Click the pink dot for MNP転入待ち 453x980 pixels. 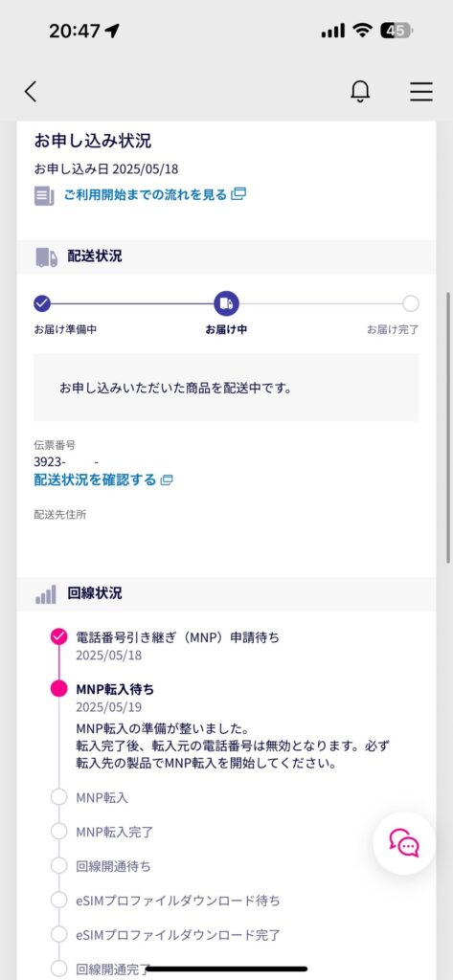click(x=58, y=689)
